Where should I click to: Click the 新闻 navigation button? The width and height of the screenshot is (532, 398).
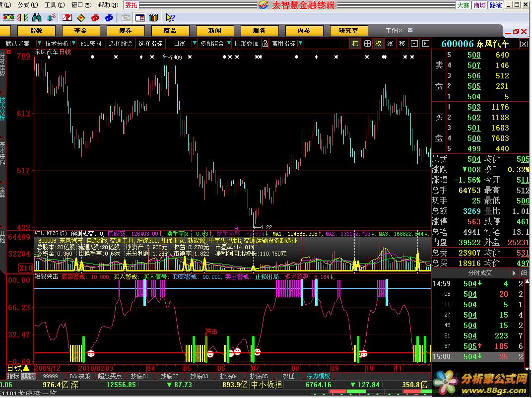pos(215,31)
